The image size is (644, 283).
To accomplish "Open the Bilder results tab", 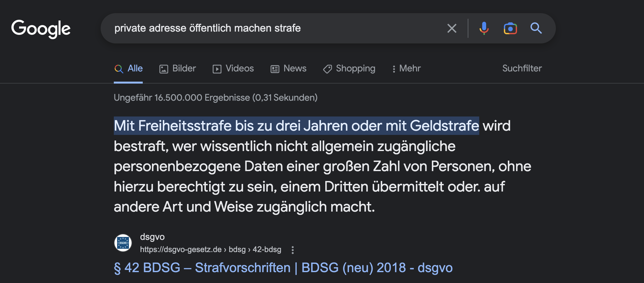I will 178,68.
